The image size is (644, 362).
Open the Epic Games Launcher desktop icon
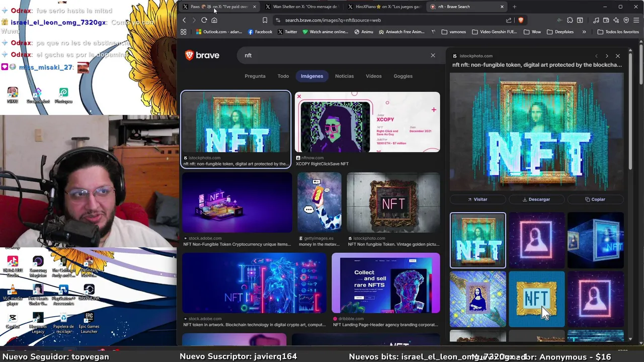pos(89,323)
